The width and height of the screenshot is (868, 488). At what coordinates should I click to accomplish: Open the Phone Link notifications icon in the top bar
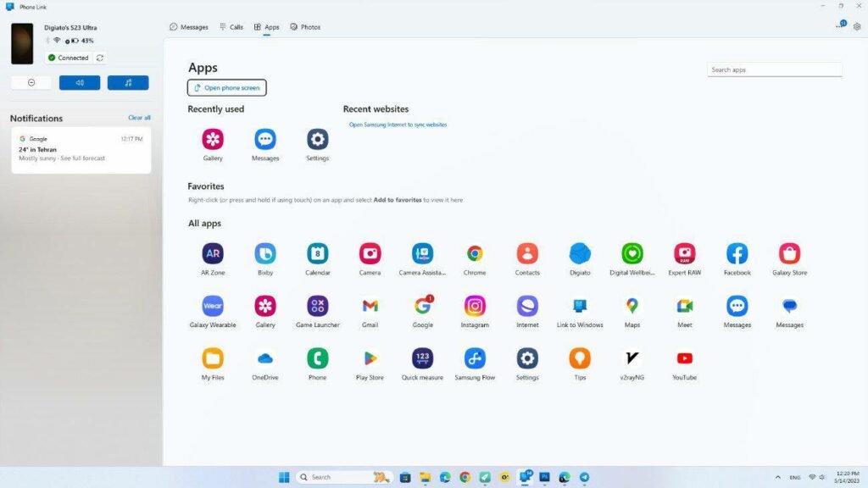pos(841,25)
